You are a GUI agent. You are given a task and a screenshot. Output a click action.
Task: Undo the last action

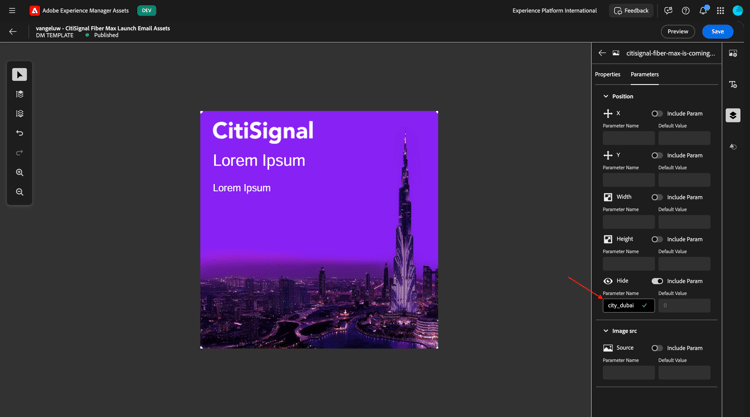[20, 133]
